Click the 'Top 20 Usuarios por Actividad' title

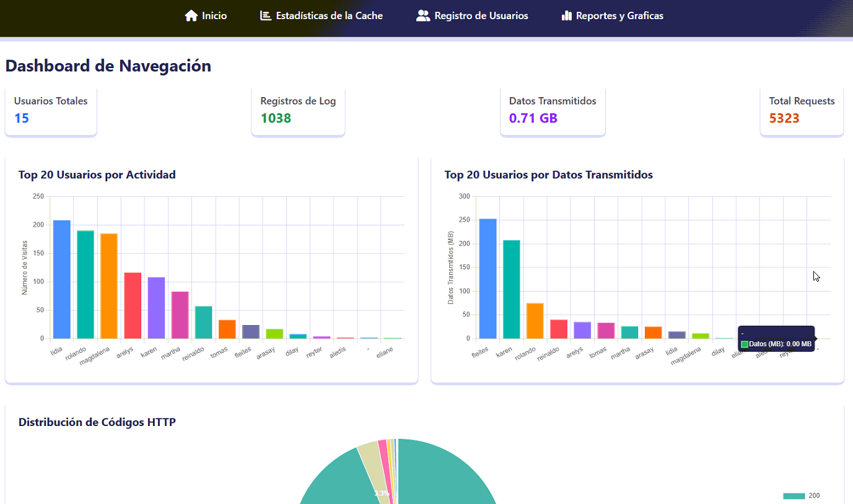tap(97, 175)
